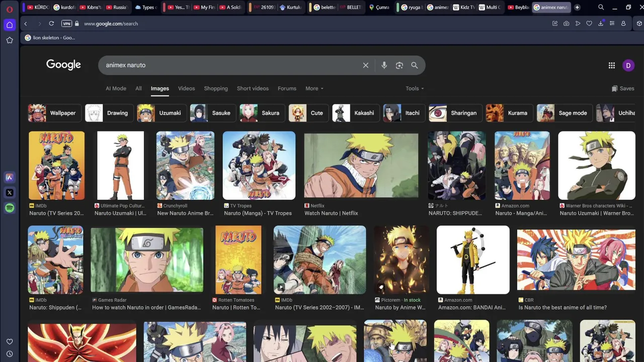This screenshot has width=644, height=362.
Task: Open the downloads panel
Action: click(601, 24)
